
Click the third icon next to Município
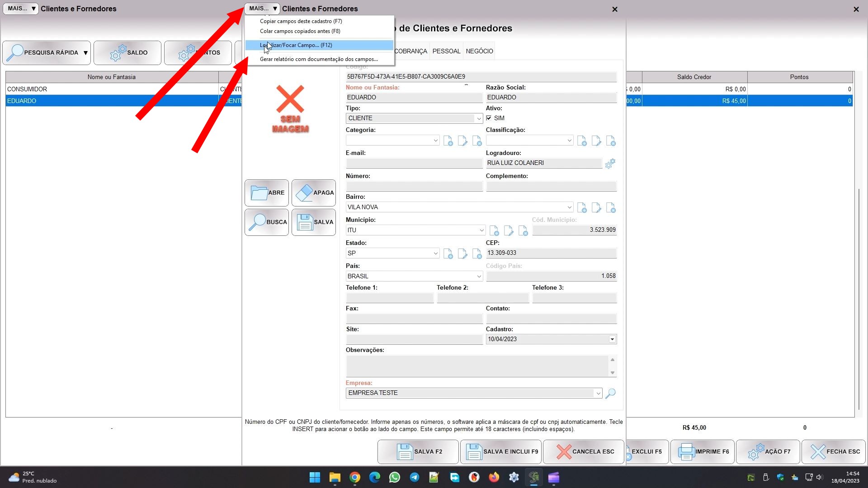(523, 231)
